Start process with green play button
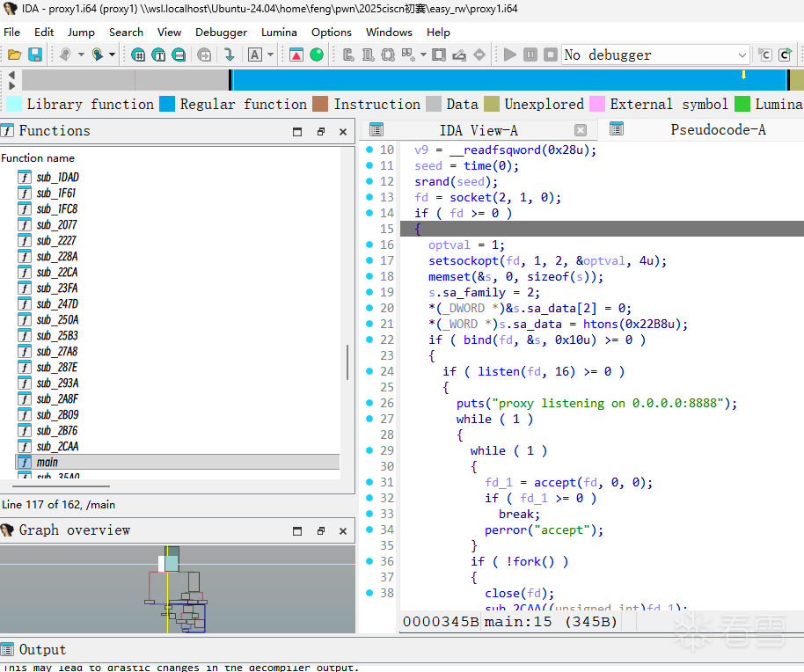The width and height of the screenshot is (804, 672). (x=510, y=55)
